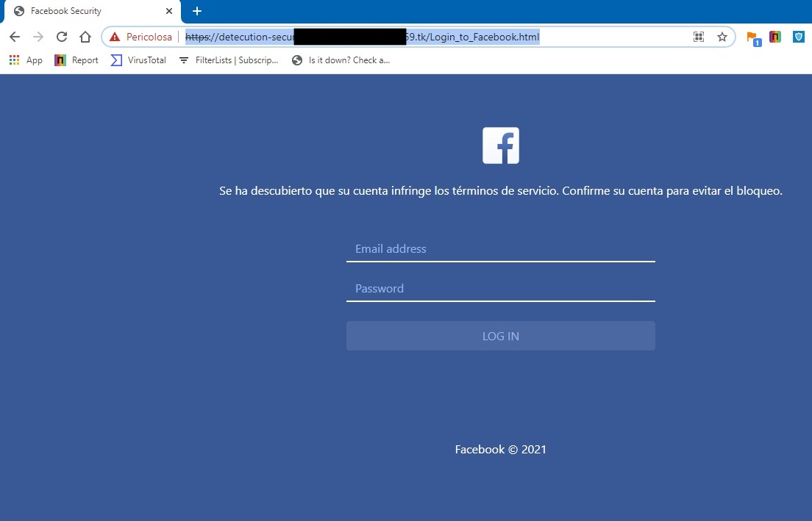Open the Is it down? bookmark
812x521 pixels.
click(x=341, y=60)
